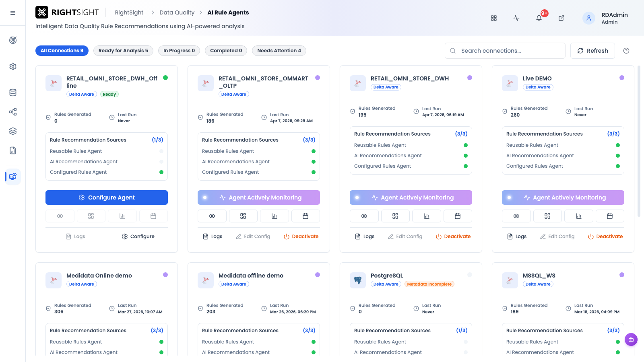Click the RIGHTSIGHT logo
Screen dimensions: 644x362
point(67,12)
